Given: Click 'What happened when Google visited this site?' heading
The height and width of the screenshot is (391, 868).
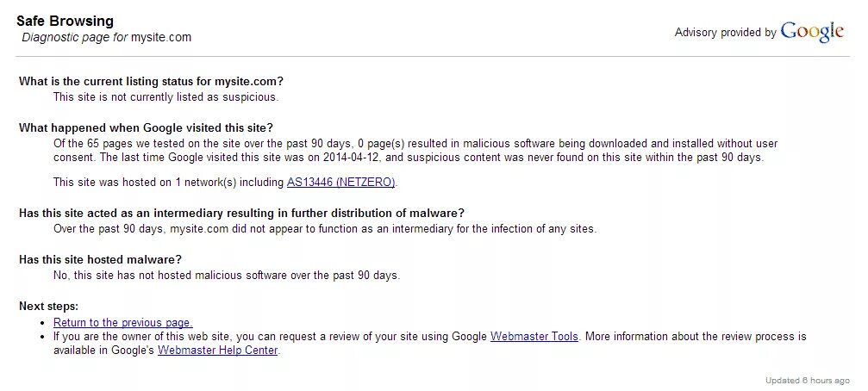Looking at the screenshot, I should coord(147,127).
